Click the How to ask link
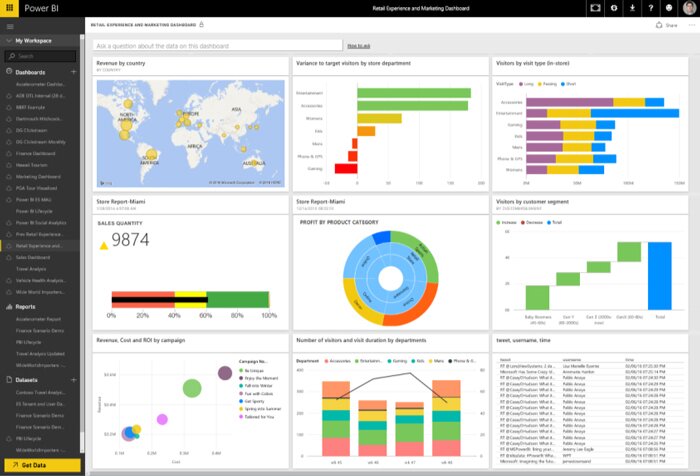 point(358,46)
